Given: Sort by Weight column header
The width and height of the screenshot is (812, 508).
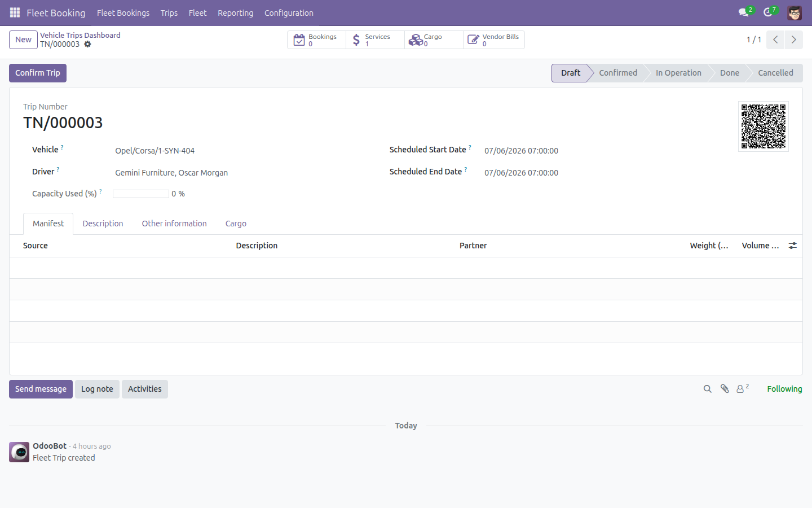Looking at the screenshot, I should [x=709, y=246].
